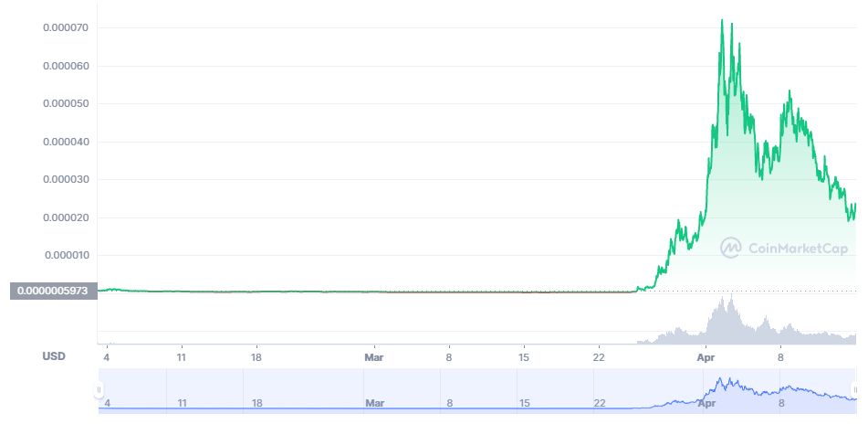Screen dimensions: 868x424
Task: Click the highest price peak on chart
Action: click(722, 20)
